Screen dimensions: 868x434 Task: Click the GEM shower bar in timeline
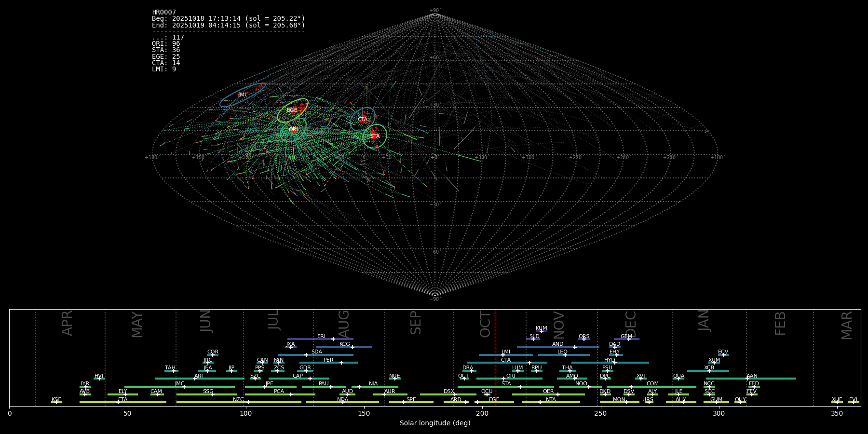point(626,339)
